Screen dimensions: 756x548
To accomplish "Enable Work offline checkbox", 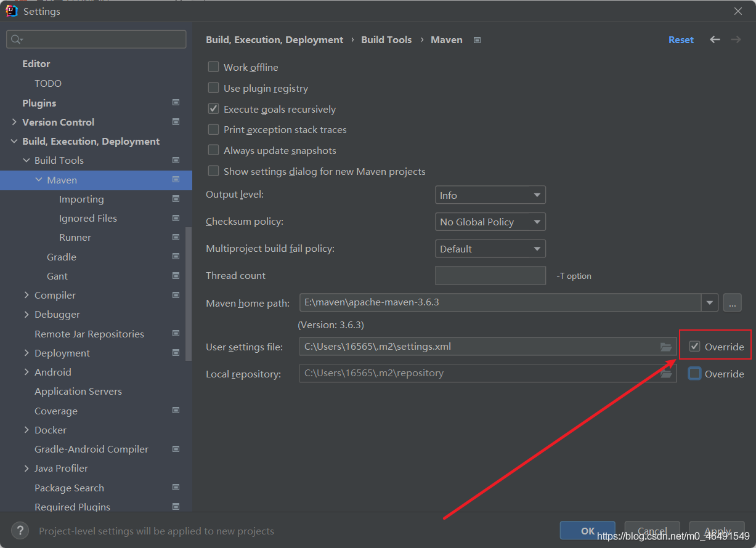I will coord(213,67).
